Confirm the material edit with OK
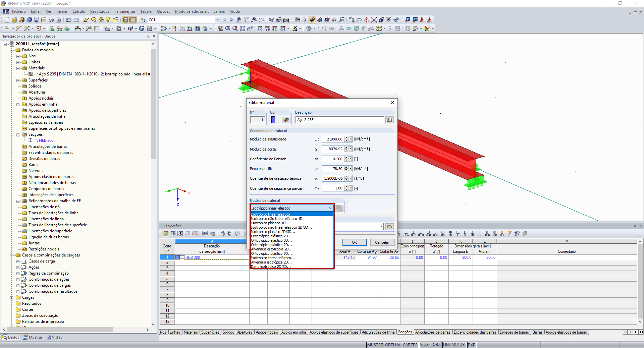 pos(354,242)
